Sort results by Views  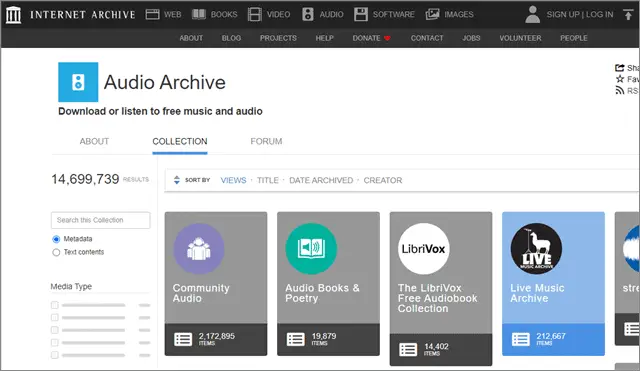click(x=233, y=180)
